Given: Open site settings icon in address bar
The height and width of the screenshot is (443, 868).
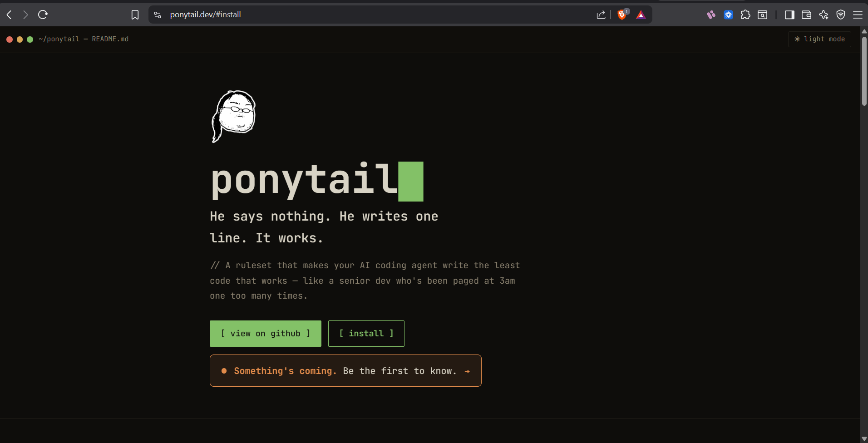Looking at the screenshot, I should click(x=158, y=15).
